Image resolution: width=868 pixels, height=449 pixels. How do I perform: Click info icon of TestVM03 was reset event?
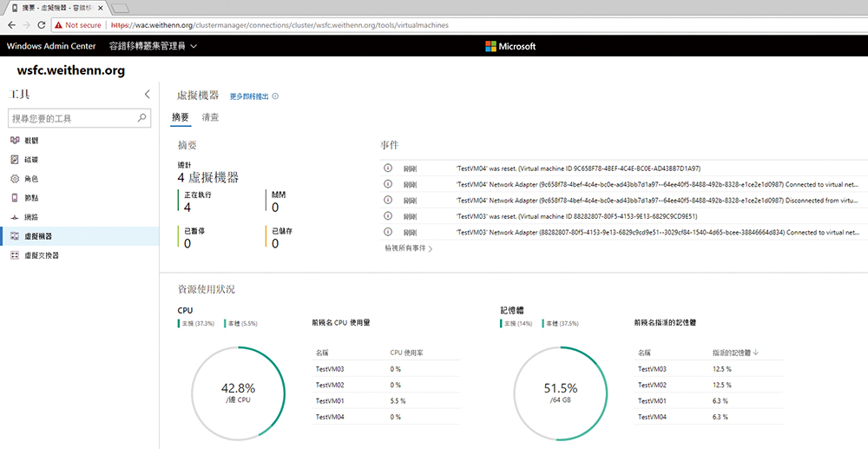(388, 216)
